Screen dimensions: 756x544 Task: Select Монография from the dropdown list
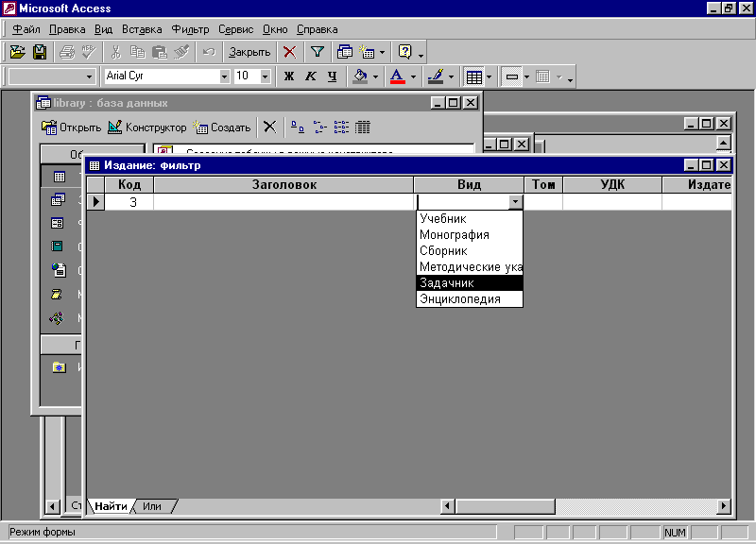469,234
